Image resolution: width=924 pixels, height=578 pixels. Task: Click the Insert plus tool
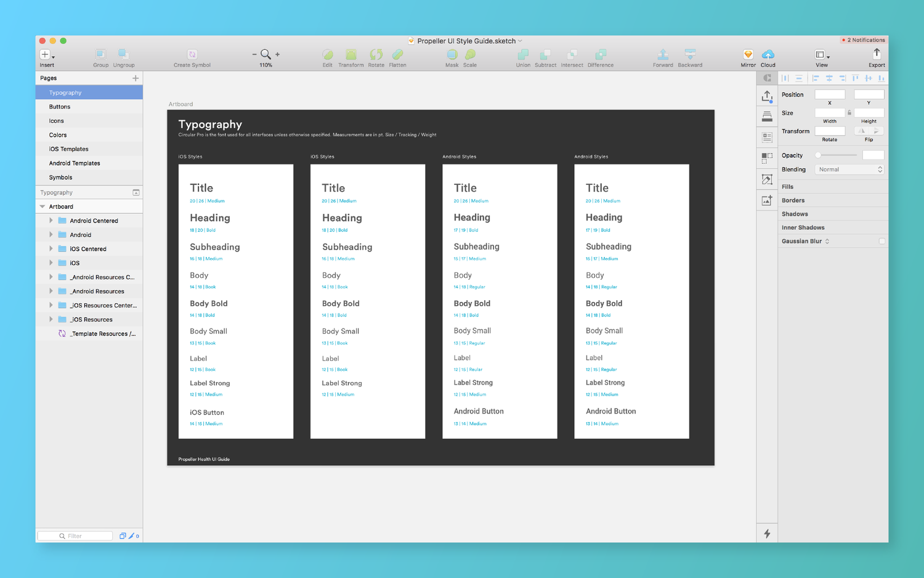(44, 54)
